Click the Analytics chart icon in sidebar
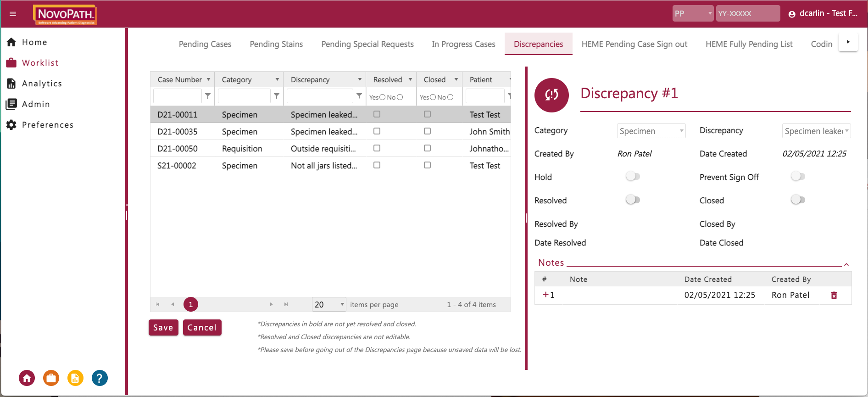The height and width of the screenshot is (397, 868). [11, 84]
